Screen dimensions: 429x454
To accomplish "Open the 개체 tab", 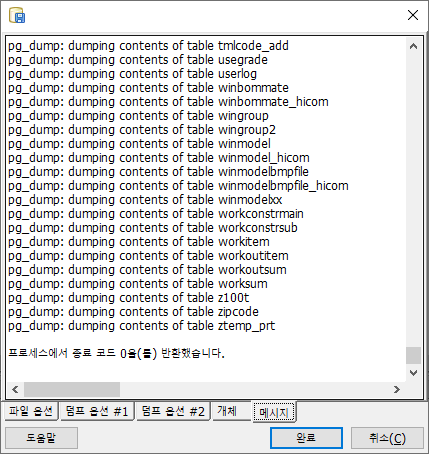I will 231,411.
